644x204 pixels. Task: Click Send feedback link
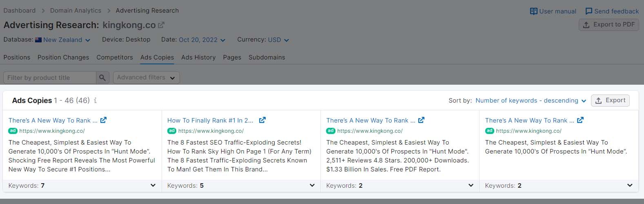(x=612, y=11)
